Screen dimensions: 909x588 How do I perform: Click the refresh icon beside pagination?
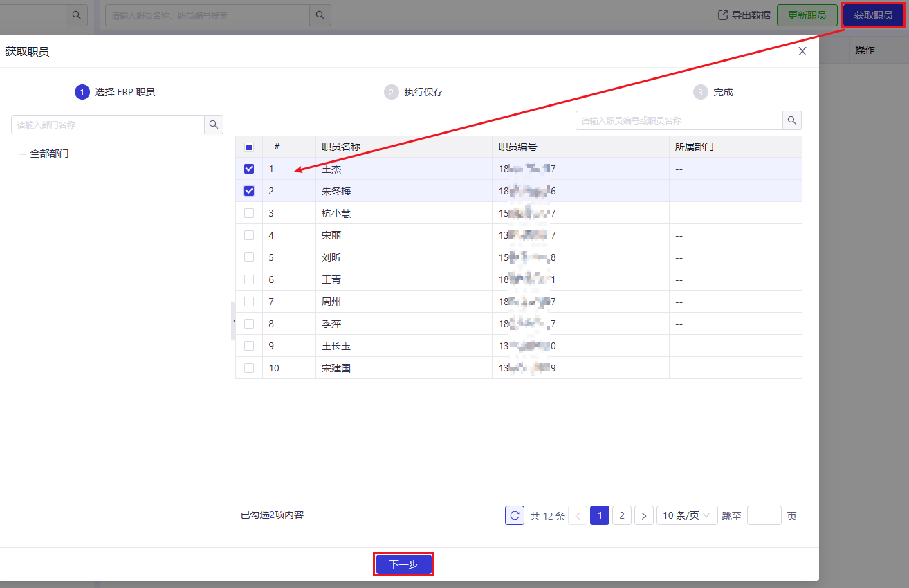[x=515, y=515]
